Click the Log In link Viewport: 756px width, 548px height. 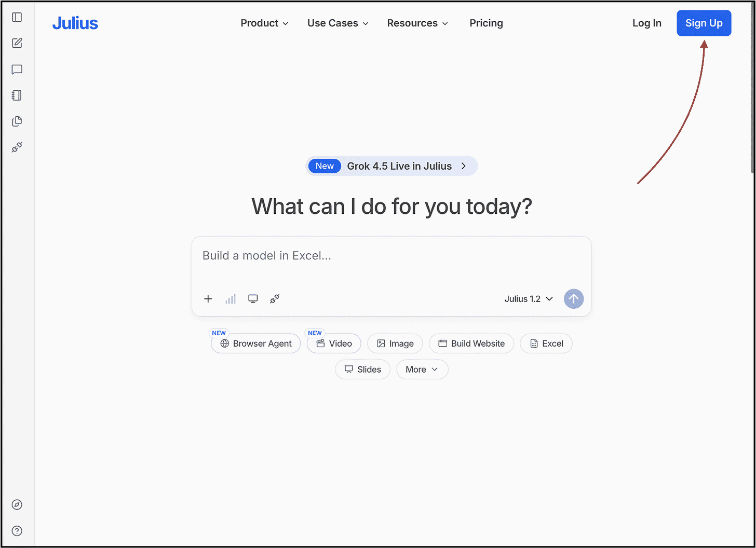tap(647, 23)
